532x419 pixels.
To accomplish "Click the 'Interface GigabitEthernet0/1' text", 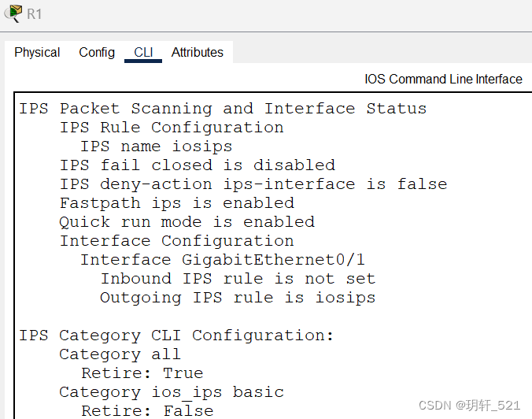I will 223,260.
